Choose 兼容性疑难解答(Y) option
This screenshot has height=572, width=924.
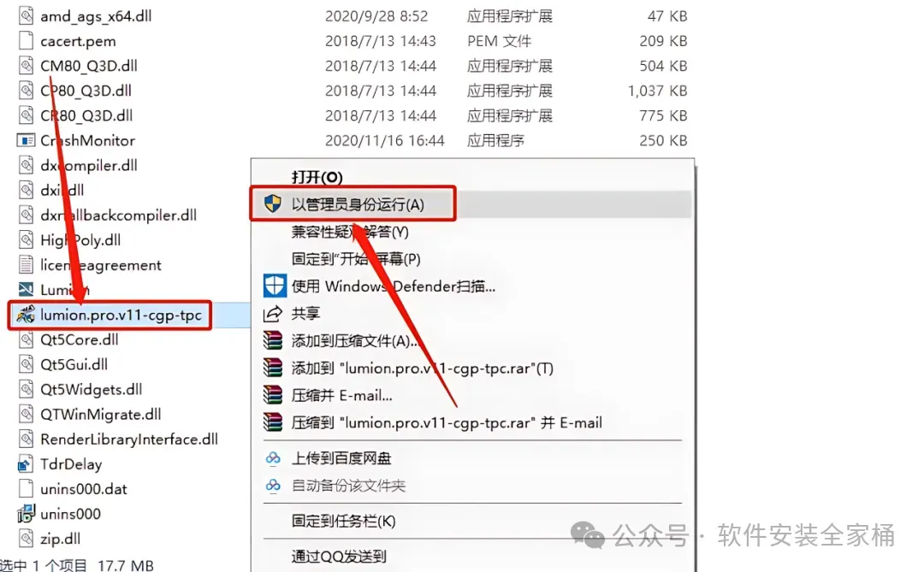pos(350,232)
